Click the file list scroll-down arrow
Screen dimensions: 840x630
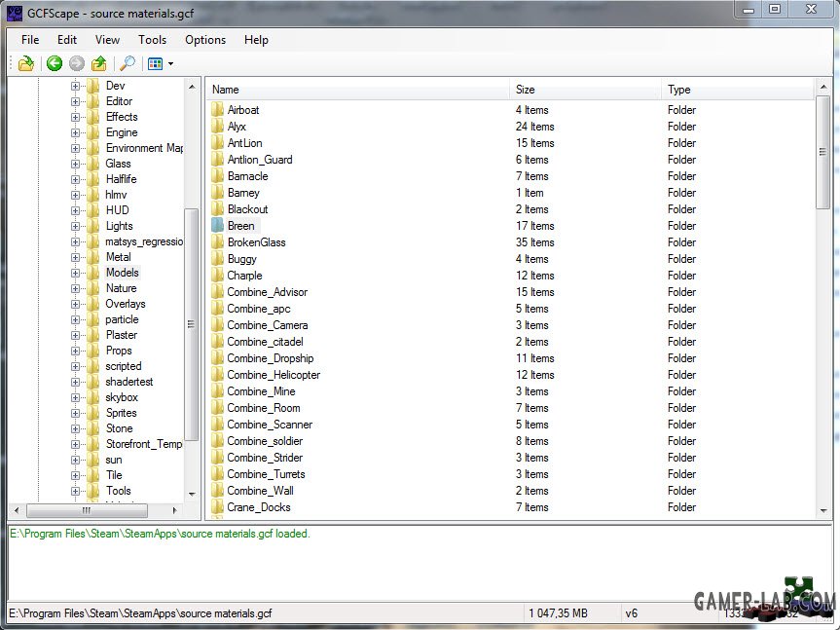coord(823,510)
